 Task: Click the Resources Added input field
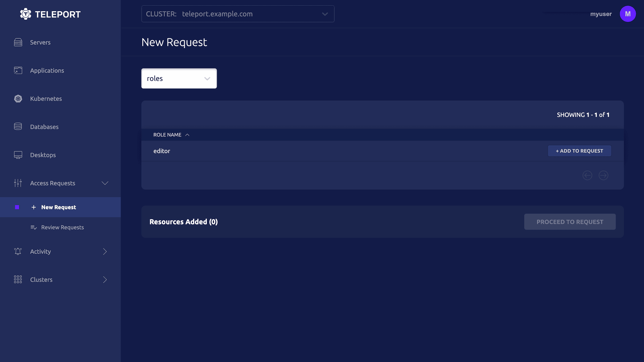[183, 221]
